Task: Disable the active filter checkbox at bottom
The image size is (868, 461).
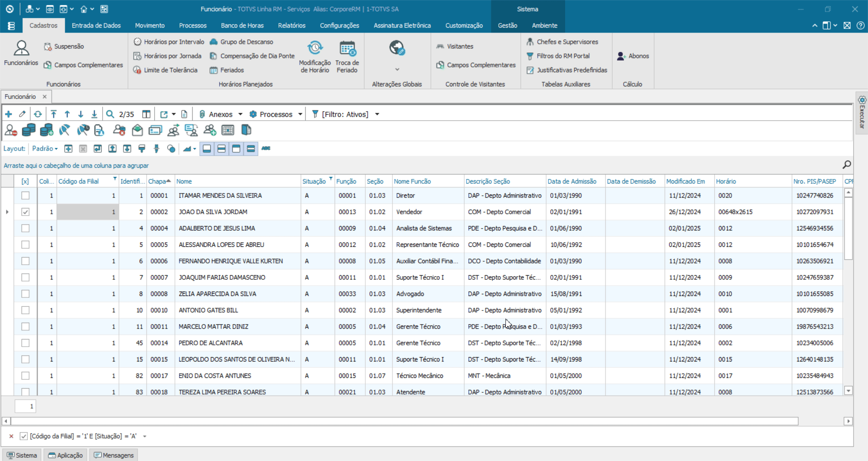Action: click(x=24, y=436)
